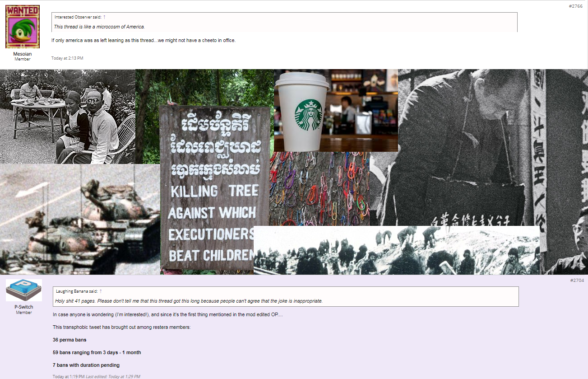This screenshot has height=379, width=588.
Task: Click the 'Today at 2:13 PM' timestamp
Action: click(x=67, y=58)
